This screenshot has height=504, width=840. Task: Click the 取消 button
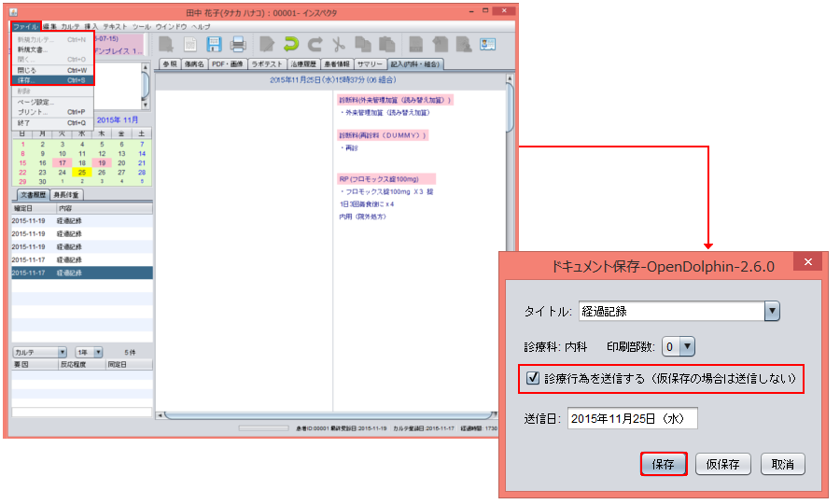pyautogui.click(x=783, y=464)
